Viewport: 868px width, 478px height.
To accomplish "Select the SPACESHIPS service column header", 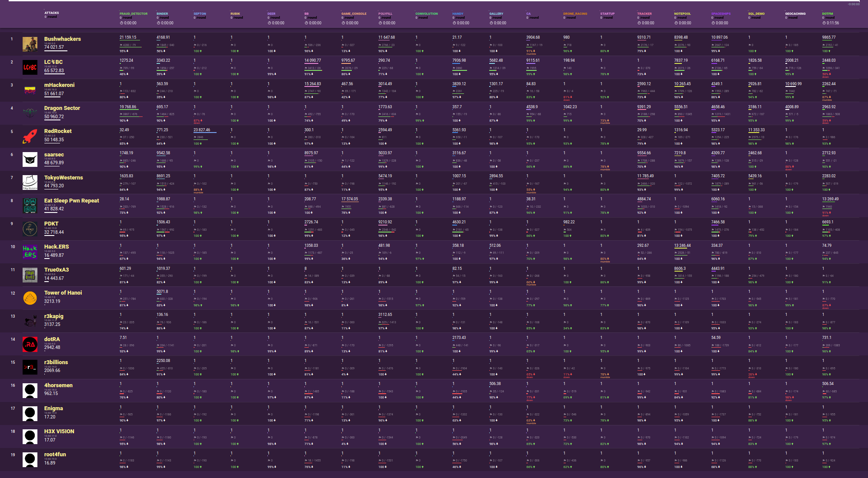I will click(x=721, y=14).
